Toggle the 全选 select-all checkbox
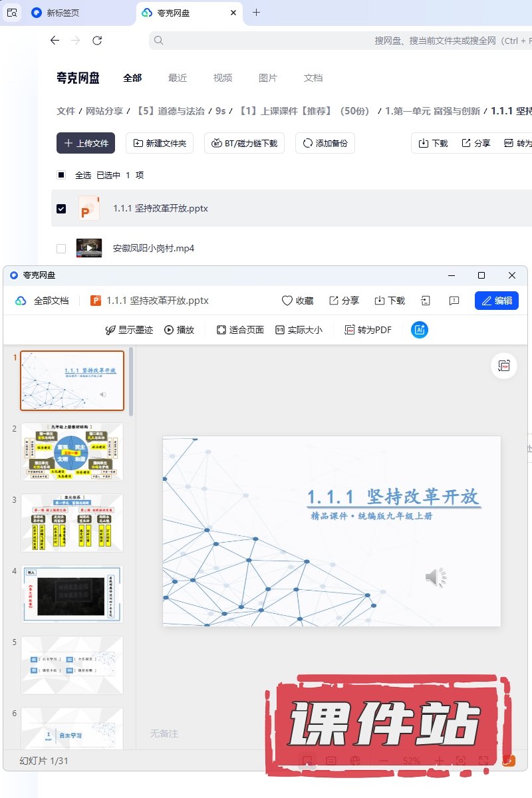532x798 pixels. pyautogui.click(x=61, y=175)
